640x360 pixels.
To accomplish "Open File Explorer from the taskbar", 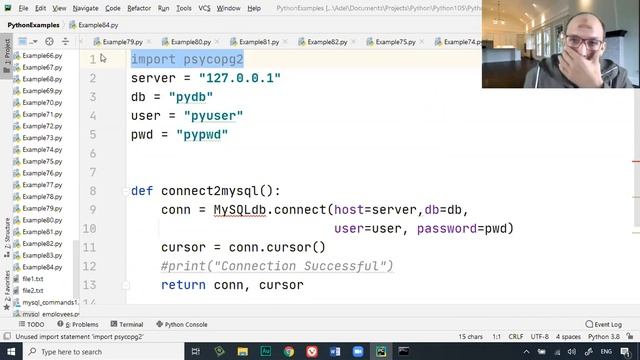I will point(242,351).
